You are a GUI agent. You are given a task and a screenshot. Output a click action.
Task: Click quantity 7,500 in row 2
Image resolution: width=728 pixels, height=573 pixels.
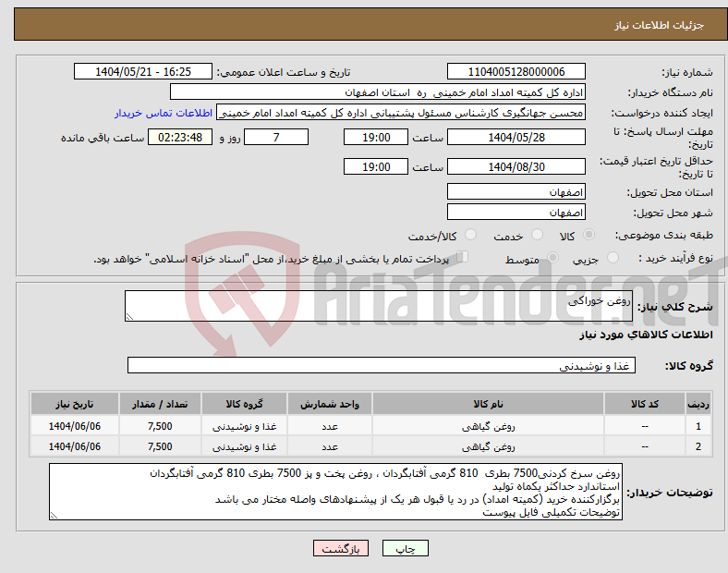pos(160,446)
